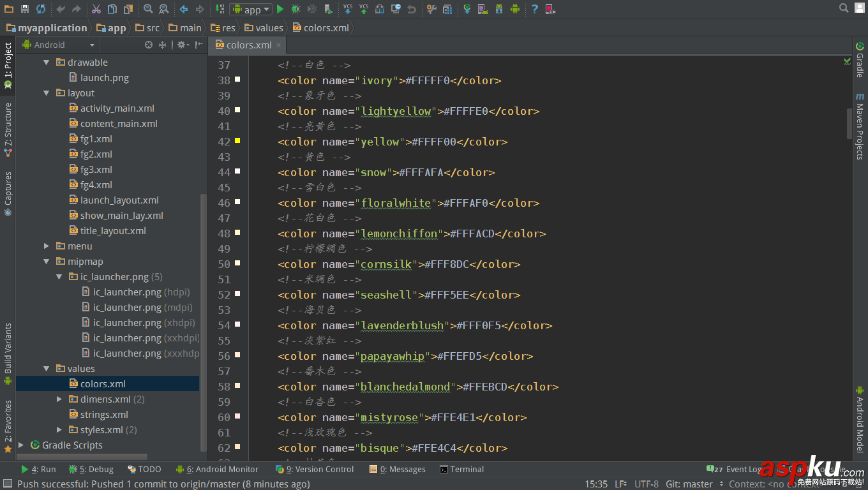Open the AVD Manager icon in the toolbar
This screenshot has height=490, width=868.
482,9
